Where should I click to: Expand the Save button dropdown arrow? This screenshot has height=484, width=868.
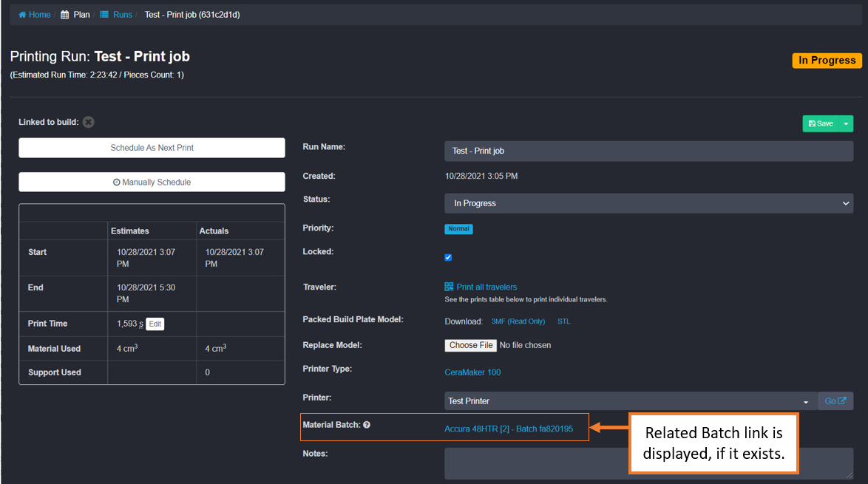(x=846, y=123)
